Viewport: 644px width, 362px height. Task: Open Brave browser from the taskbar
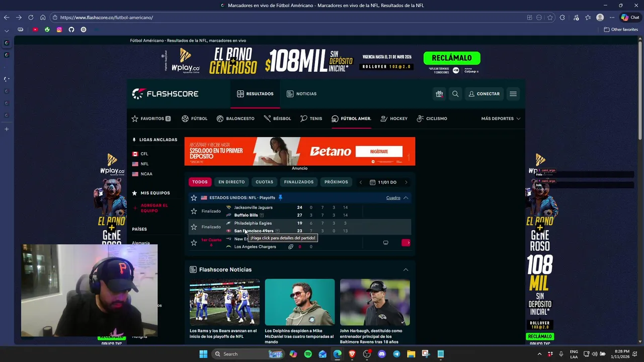[352, 354]
